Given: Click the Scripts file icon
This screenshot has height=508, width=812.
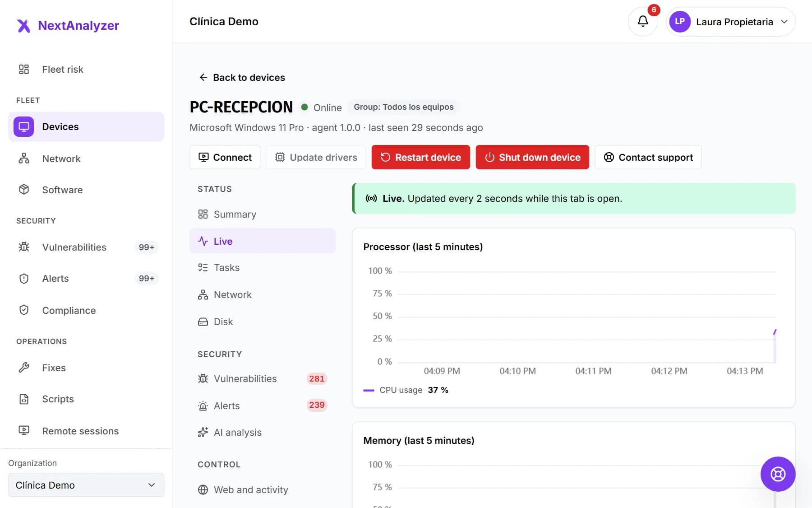Looking at the screenshot, I should coord(24,399).
